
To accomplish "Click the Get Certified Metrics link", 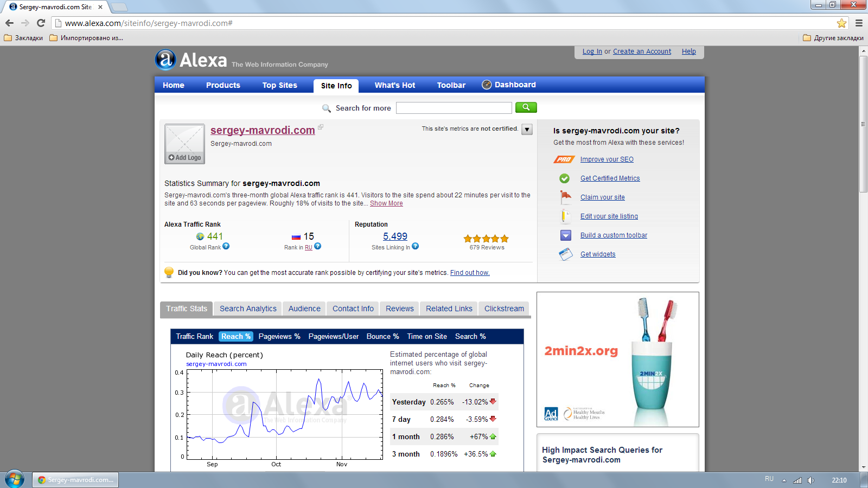I will coord(610,178).
